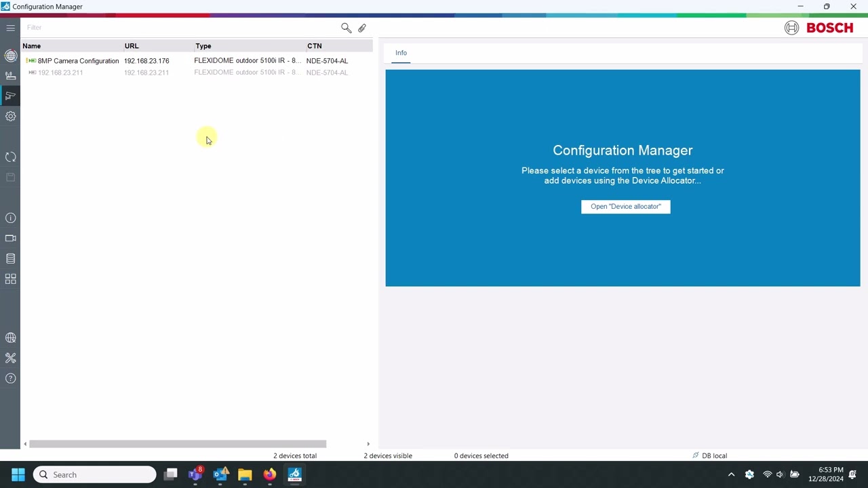Viewport: 868px width, 488px height.
Task: Click the FLEXIDOME type of the 192.168.23.176 row
Action: pyautogui.click(x=248, y=61)
